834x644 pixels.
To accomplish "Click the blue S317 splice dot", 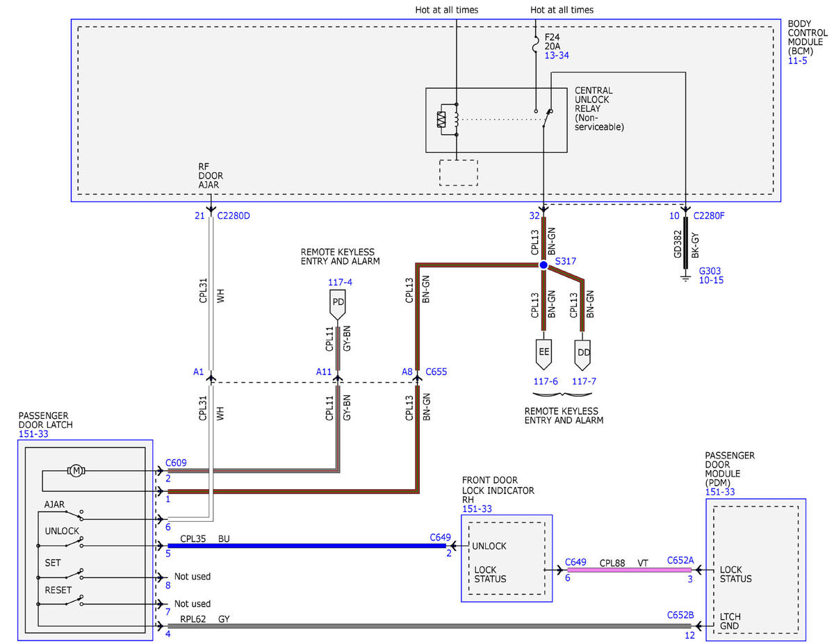I will click(x=543, y=265).
